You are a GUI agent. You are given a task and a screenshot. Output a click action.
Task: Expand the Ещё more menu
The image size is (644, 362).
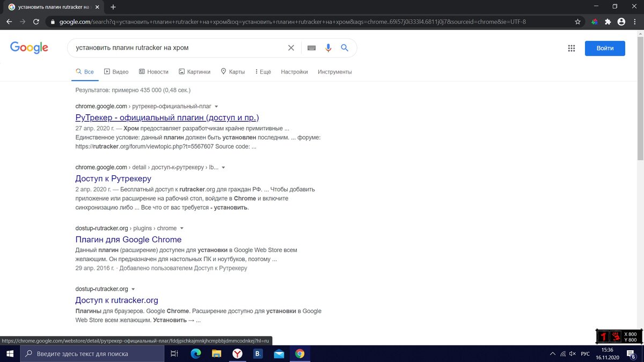263,72
